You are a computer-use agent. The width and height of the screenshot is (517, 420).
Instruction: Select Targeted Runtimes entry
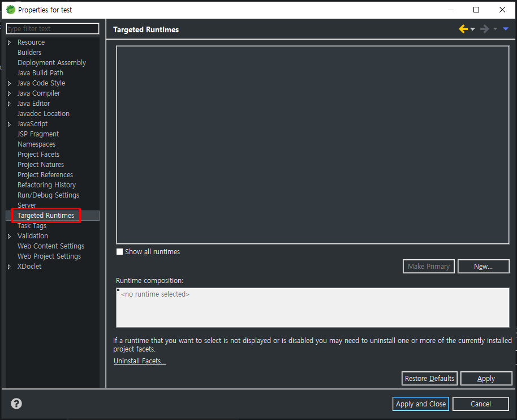click(x=46, y=216)
